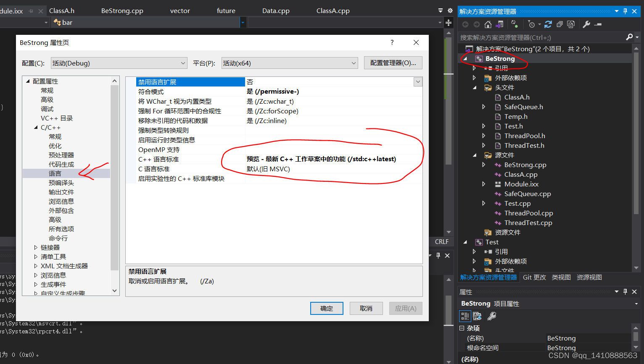Click the 确定 button in the dialog
The height and width of the screenshot is (364, 644).
coord(327,308)
